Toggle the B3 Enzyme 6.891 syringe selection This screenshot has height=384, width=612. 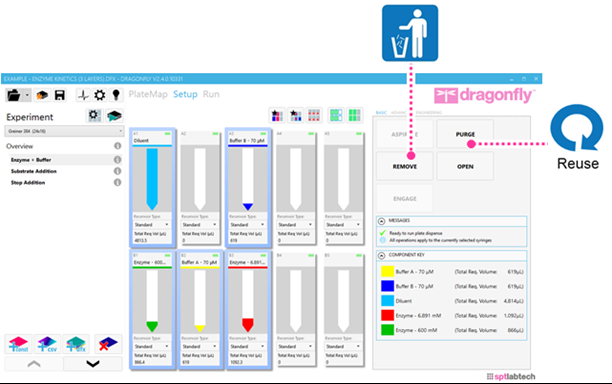tap(247, 309)
